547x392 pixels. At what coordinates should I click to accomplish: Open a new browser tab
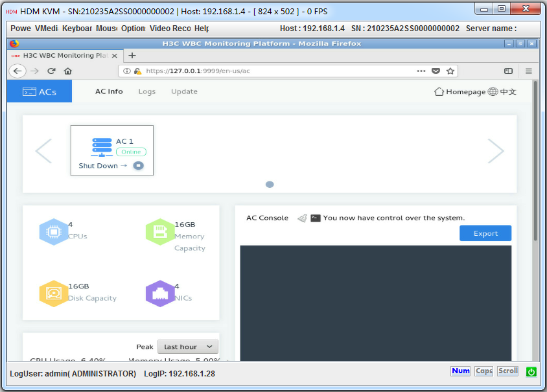(x=132, y=56)
